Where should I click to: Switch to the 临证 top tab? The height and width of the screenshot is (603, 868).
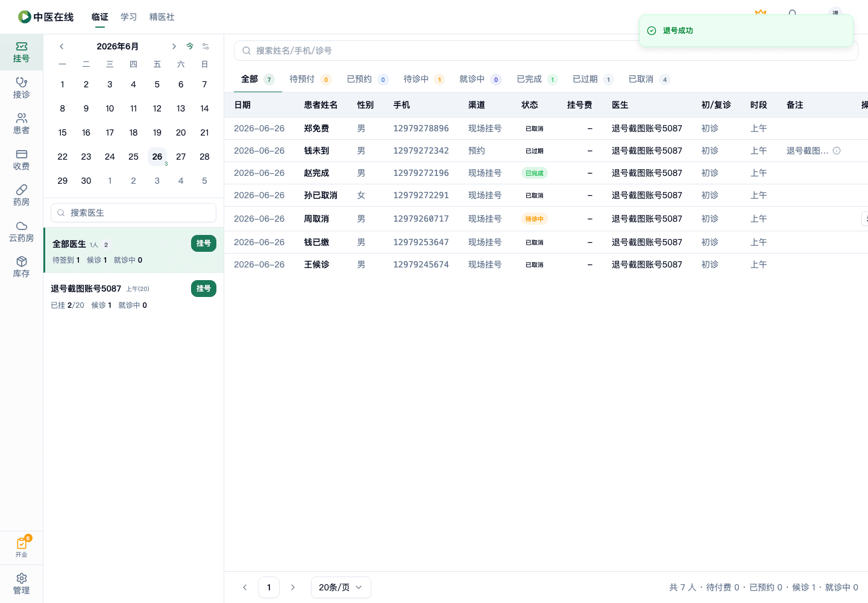click(x=100, y=17)
